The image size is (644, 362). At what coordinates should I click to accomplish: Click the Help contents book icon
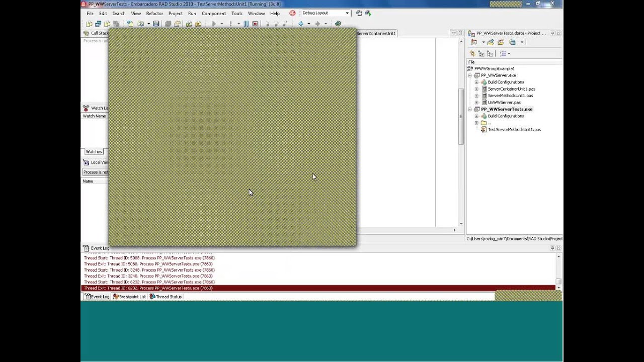tap(339, 24)
